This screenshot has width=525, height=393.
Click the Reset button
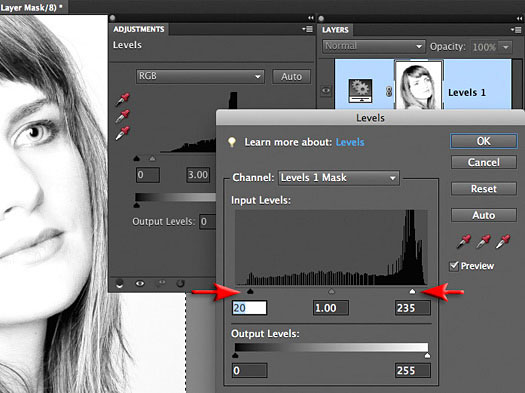[x=483, y=189]
